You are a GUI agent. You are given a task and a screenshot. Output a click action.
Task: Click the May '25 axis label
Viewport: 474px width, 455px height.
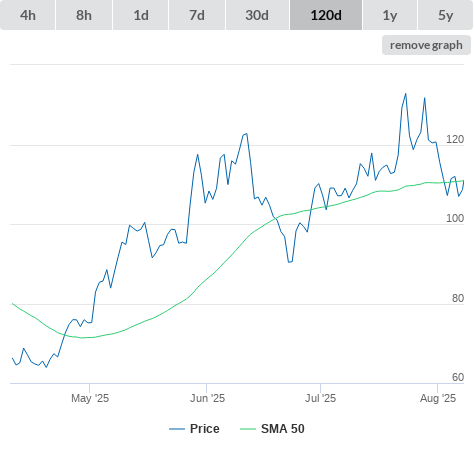[x=90, y=398]
